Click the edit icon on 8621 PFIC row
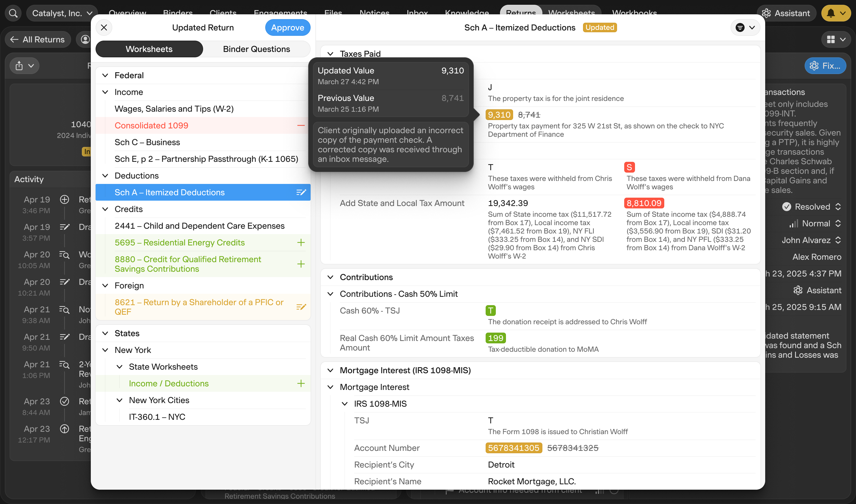Viewport: 856px width, 504px height. click(301, 307)
